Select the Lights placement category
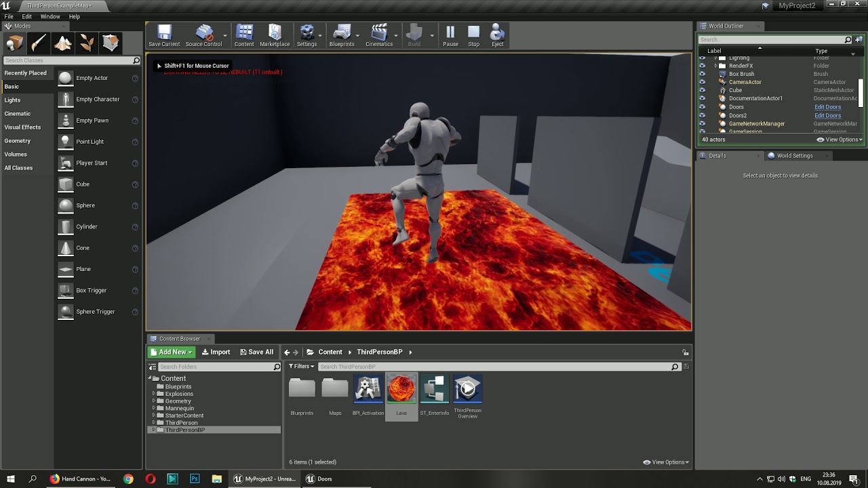Screen dimensions: 868x488 click(x=13, y=100)
